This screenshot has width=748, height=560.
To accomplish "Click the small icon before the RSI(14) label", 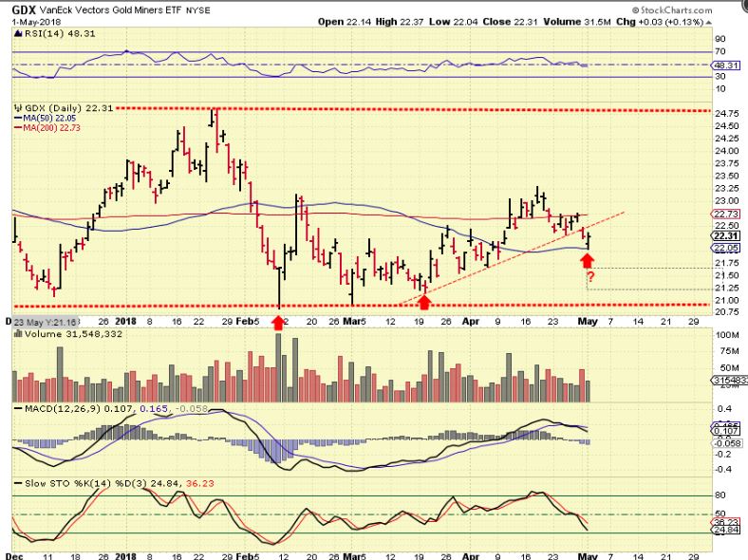I will coord(19,33).
